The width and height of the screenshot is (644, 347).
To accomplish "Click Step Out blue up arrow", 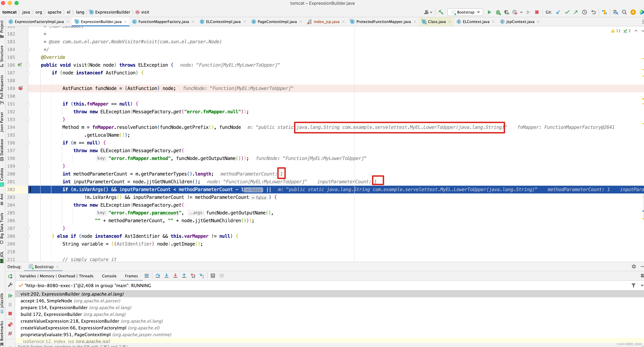I will [x=184, y=276].
